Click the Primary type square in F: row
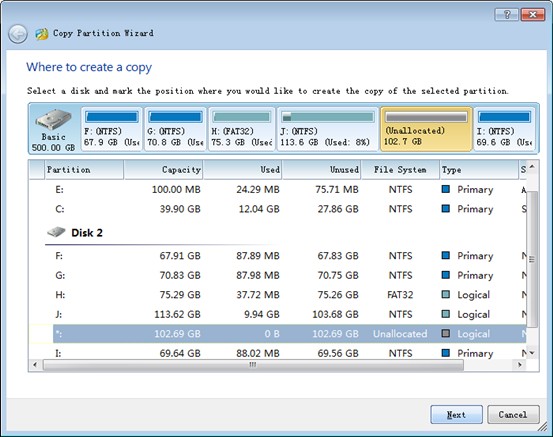 [446, 255]
